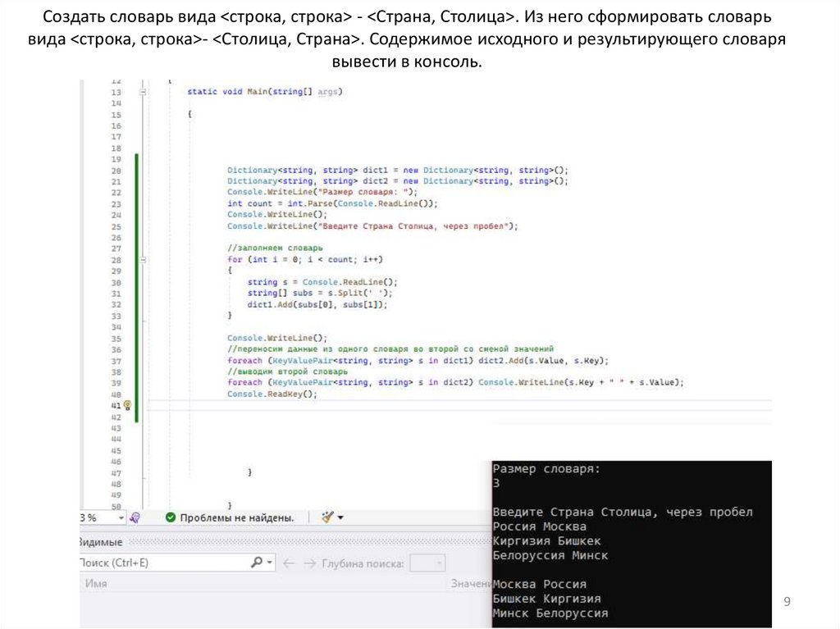Click the Видимые panel title
Image resolution: width=840 pixels, height=629 pixels.
[100, 542]
